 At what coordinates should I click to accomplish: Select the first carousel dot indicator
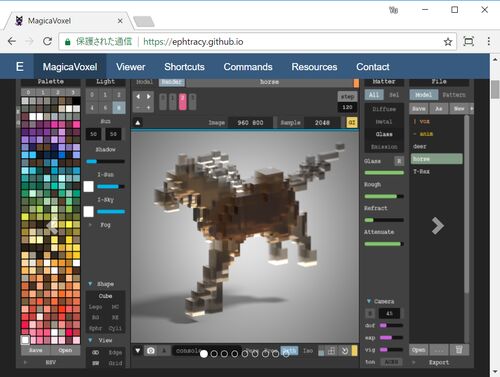[x=204, y=354]
